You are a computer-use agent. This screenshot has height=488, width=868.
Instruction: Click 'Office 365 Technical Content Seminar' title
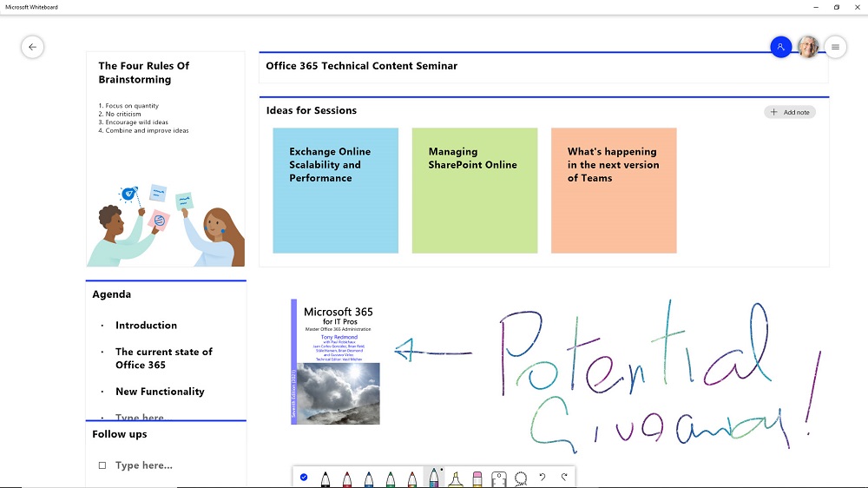361,66
